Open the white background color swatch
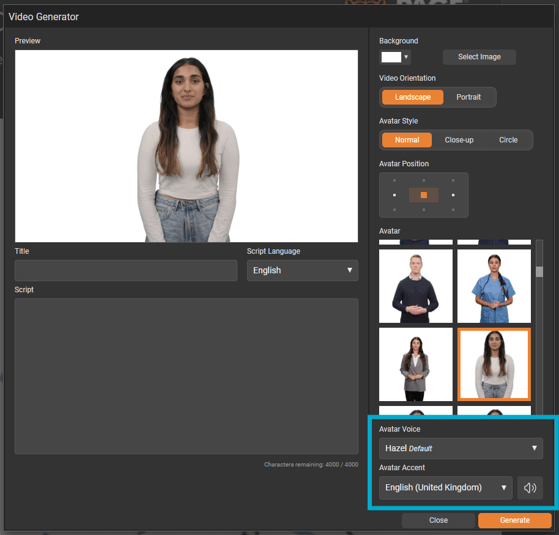 [x=395, y=57]
